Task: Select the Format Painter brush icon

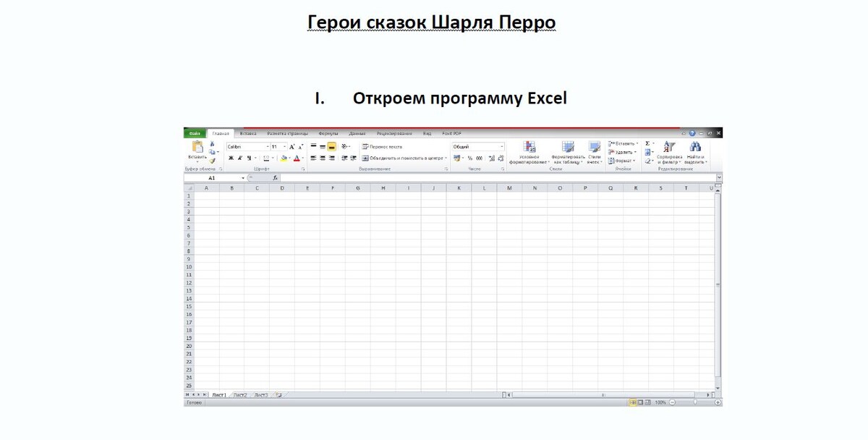Action: click(212, 161)
